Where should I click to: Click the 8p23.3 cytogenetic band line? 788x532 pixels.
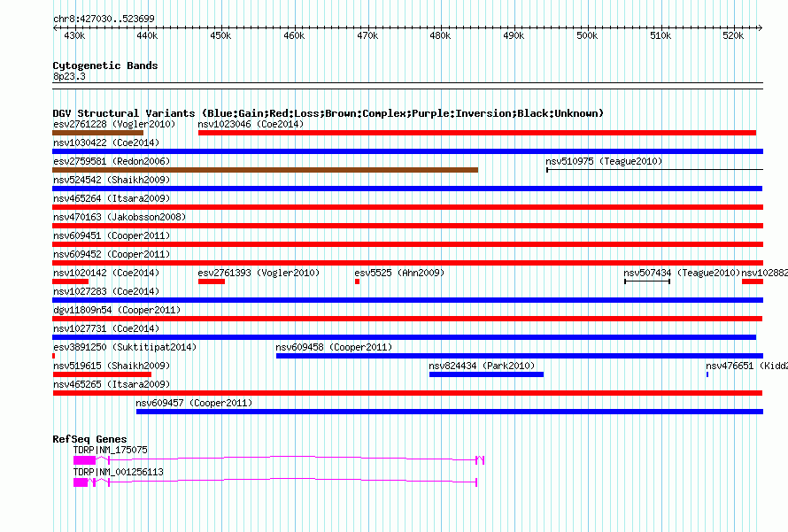coord(407,86)
